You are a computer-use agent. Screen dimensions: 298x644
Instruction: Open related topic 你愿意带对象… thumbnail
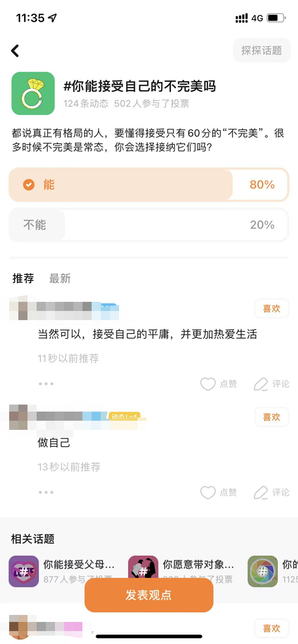click(x=143, y=571)
